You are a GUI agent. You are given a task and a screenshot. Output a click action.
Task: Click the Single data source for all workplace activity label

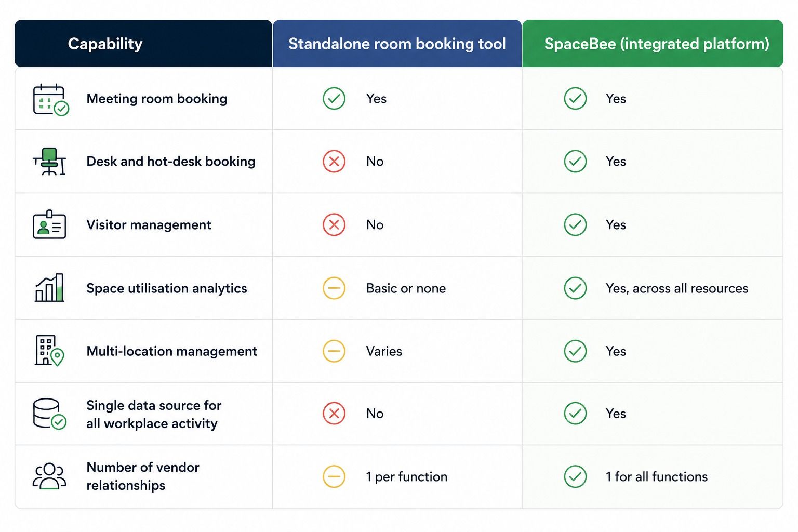click(x=154, y=414)
